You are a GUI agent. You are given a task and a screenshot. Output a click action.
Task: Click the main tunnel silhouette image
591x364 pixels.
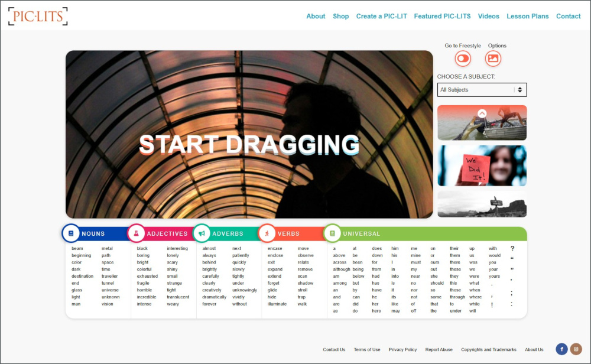(x=249, y=135)
